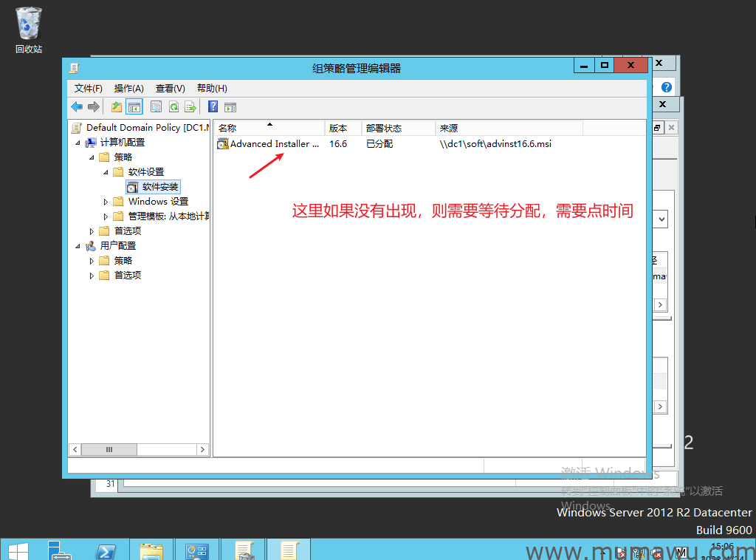Select the 软件安装 tree item

pyautogui.click(x=160, y=187)
